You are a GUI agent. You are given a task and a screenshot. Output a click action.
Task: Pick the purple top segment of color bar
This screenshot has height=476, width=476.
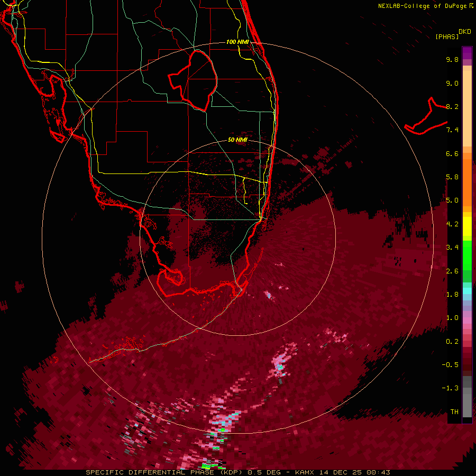click(467, 53)
